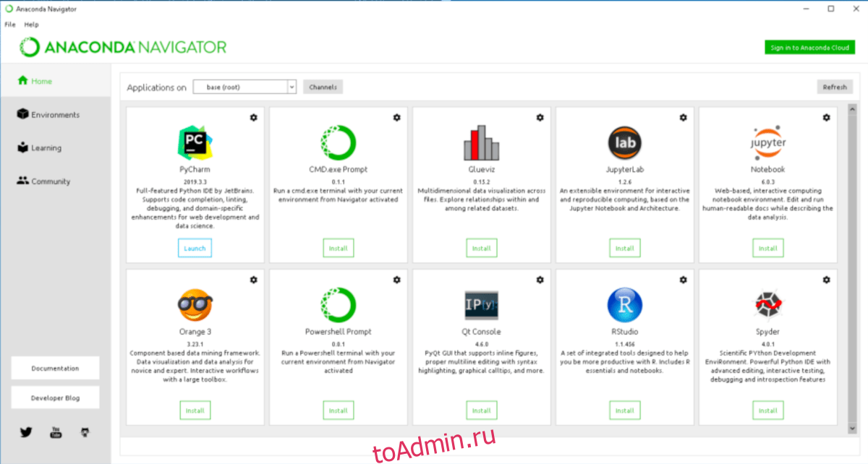Open the GitHub link icon
The image size is (868, 464).
85,432
